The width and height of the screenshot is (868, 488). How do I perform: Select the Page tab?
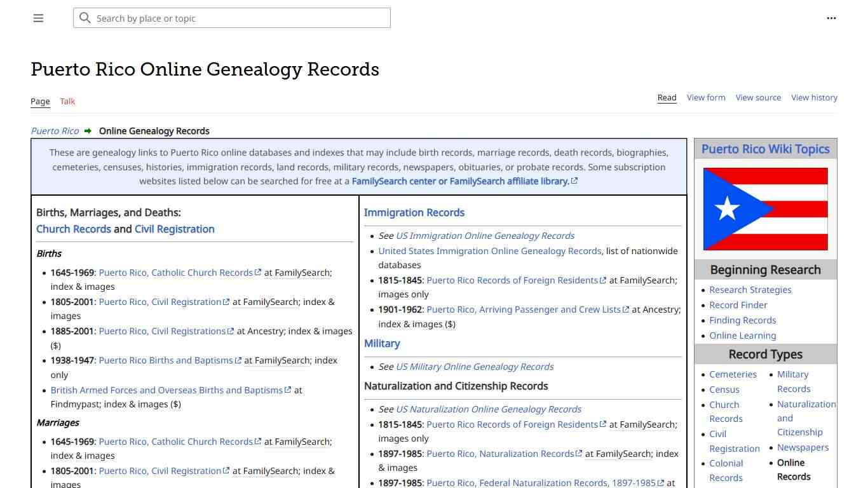point(39,101)
